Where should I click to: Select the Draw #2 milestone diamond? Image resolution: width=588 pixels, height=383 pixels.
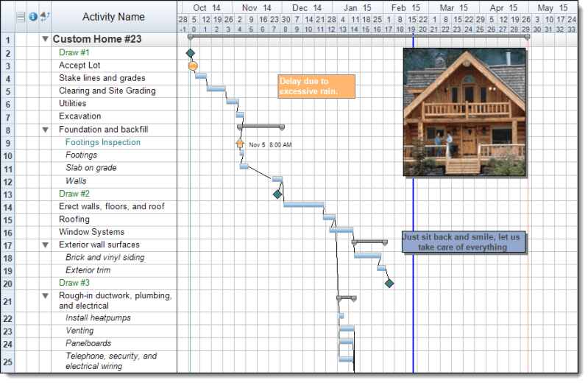coord(277,194)
